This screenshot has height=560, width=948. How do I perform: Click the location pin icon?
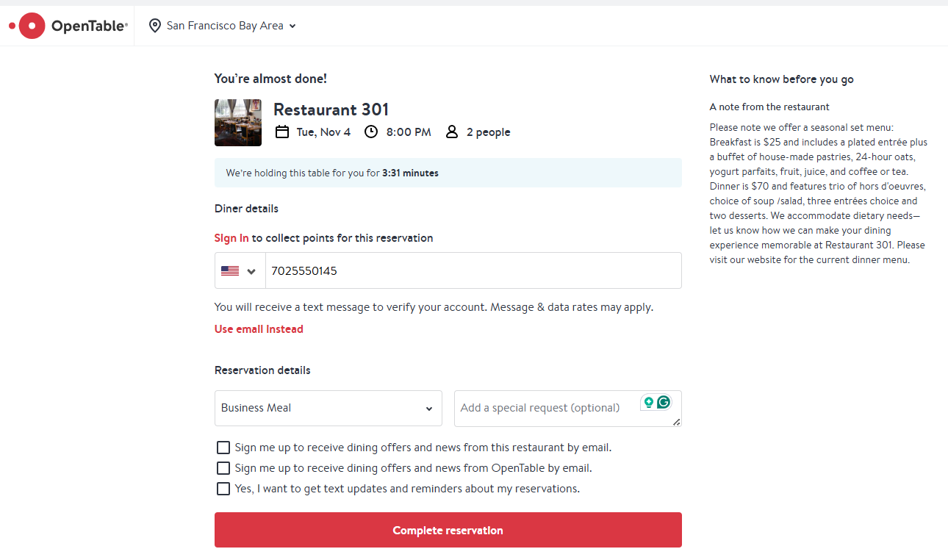coord(155,26)
